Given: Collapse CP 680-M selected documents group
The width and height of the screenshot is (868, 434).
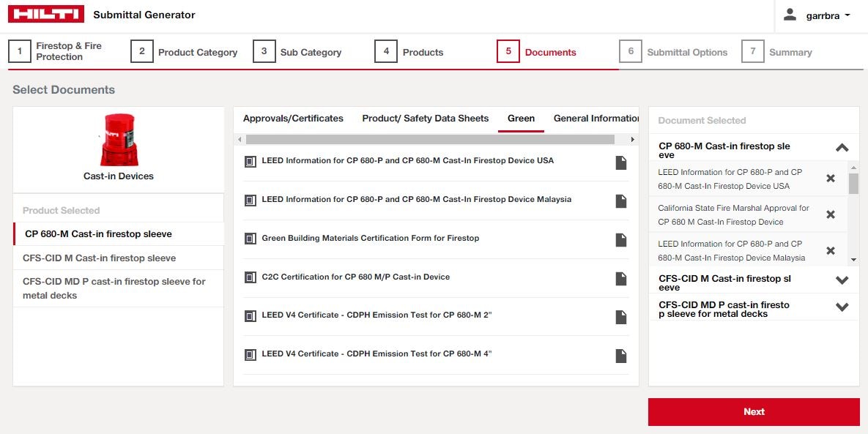Looking at the screenshot, I should point(842,148).
